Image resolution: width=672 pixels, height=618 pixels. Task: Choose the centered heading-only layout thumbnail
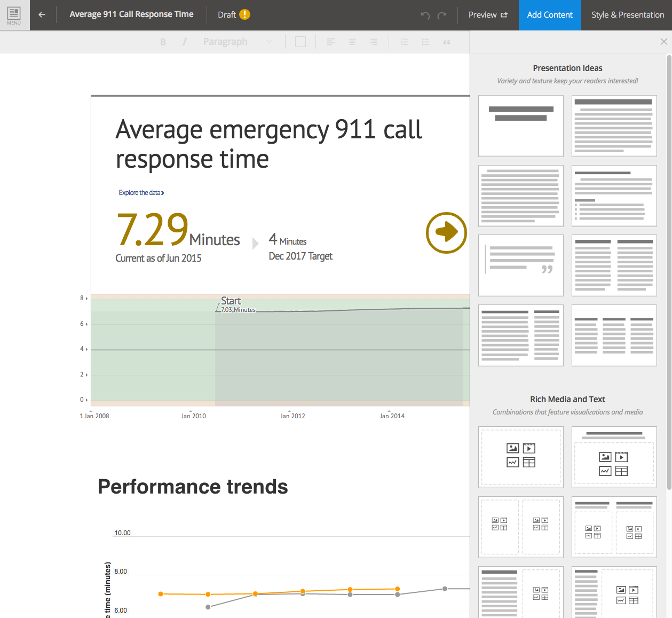click(521, 126)
